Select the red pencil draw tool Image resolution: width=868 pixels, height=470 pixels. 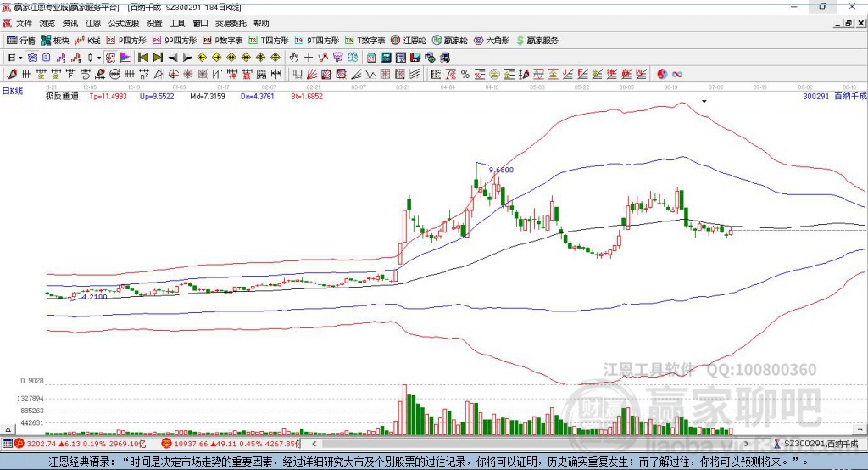point(12,75)
